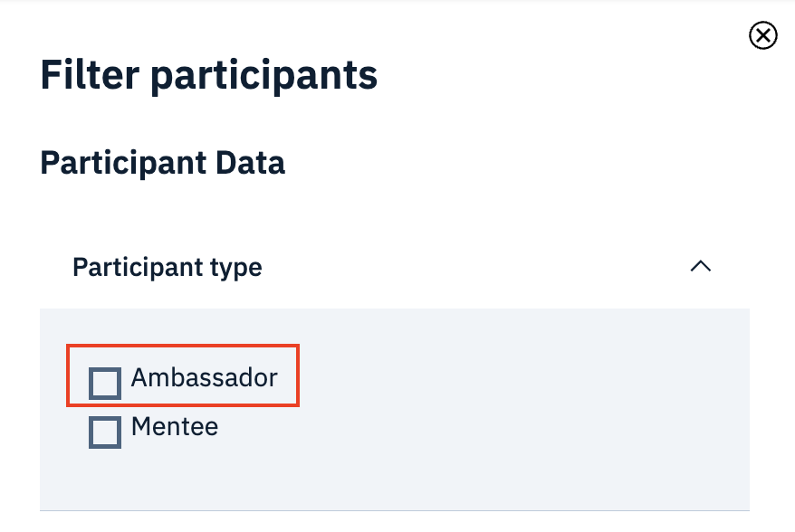Click the Participant Data section title
Viewport: 795px width, 532px height.
162,163
